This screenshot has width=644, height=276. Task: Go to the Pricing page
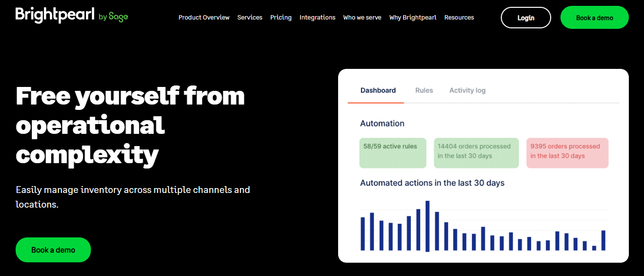(x=281, y=18)
